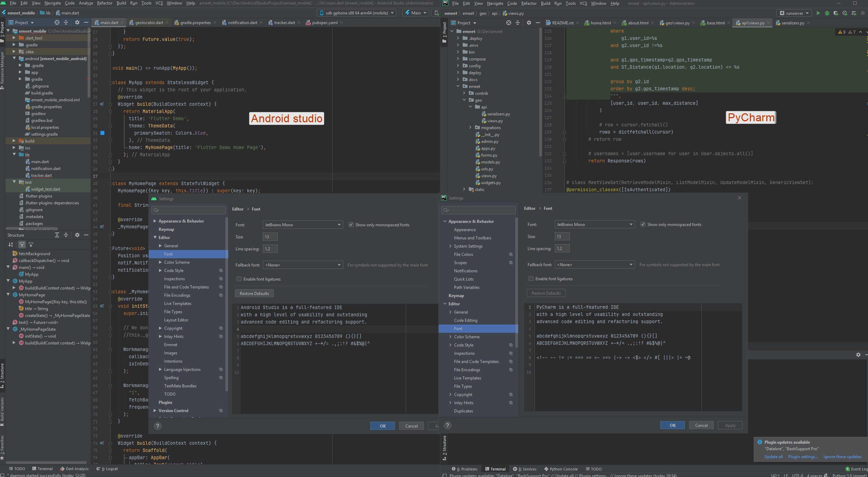
Task: Run with coverage in PyCharm toolbar
Action: [836, 13]
